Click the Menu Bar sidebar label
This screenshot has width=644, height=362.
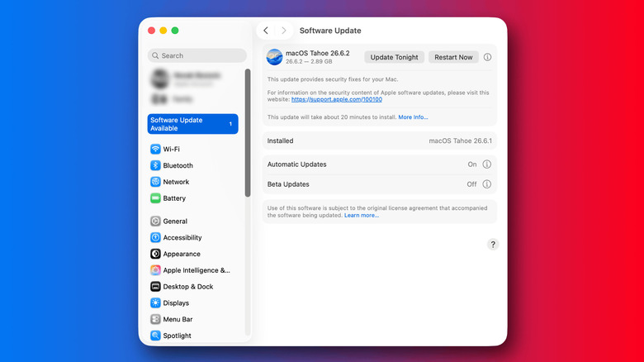(178, 319)
